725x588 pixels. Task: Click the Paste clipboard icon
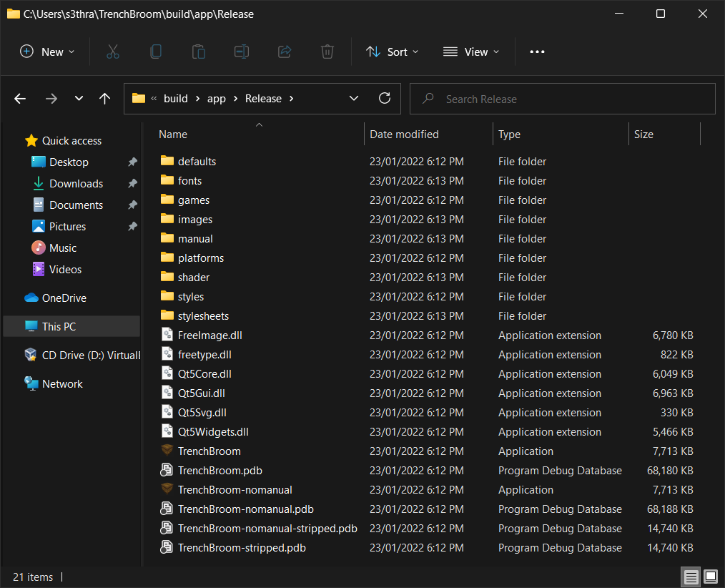[x=199, y=52]
